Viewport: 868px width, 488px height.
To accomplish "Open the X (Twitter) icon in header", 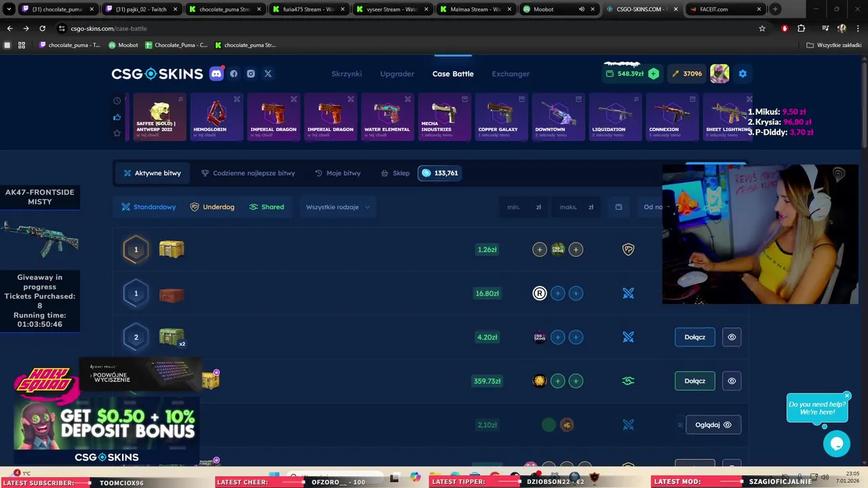I will click(268, 74).
